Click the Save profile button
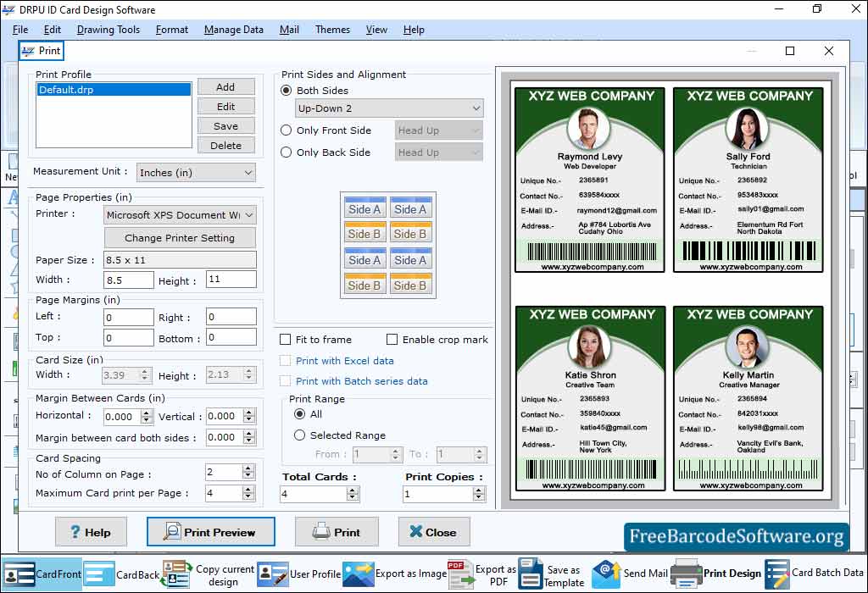The image size is (868, 593). click(225, 126)
